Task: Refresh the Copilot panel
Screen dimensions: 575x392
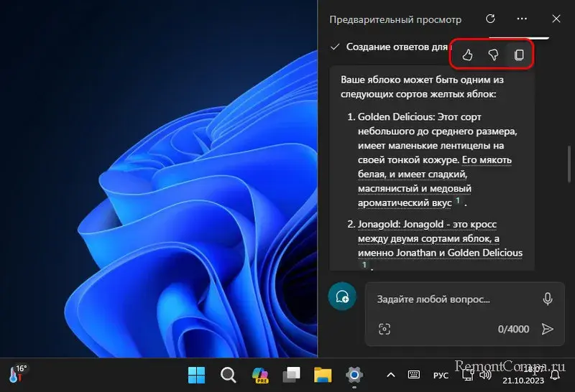Action: pyautogui.click(x=491, y=19)
